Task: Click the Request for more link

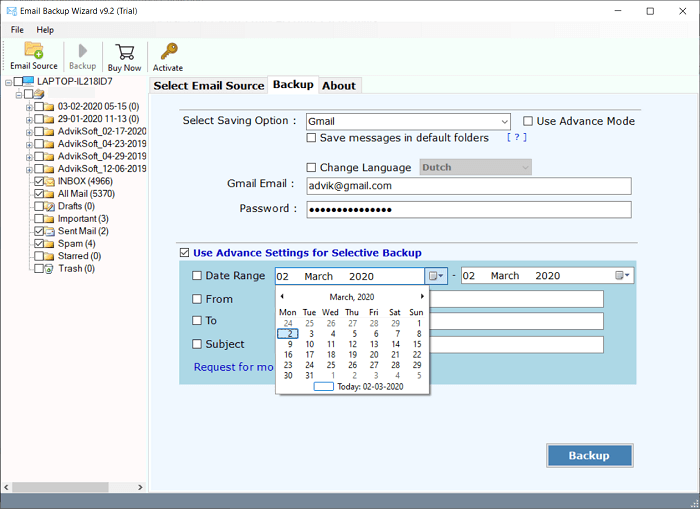Action: click(x=233, y=367)
